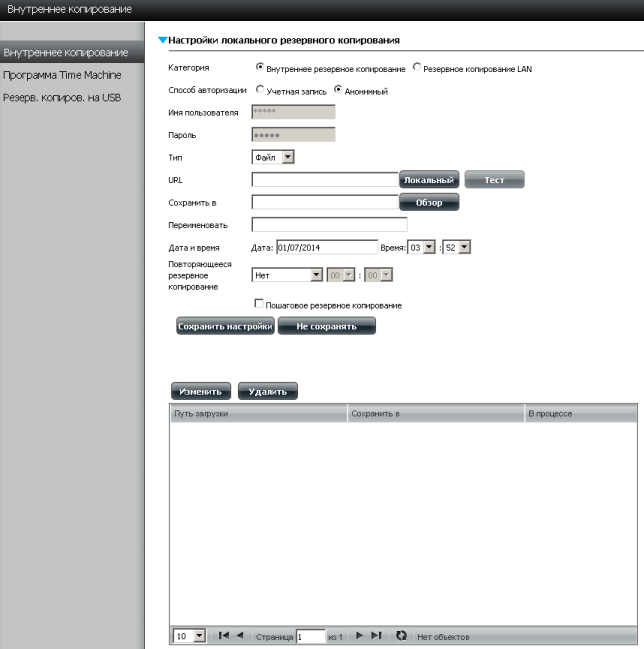The width and height of the screenshot is (644, 649).
Task: Click the Дата field with 01/07/2014
Action: tap(327, 247)
